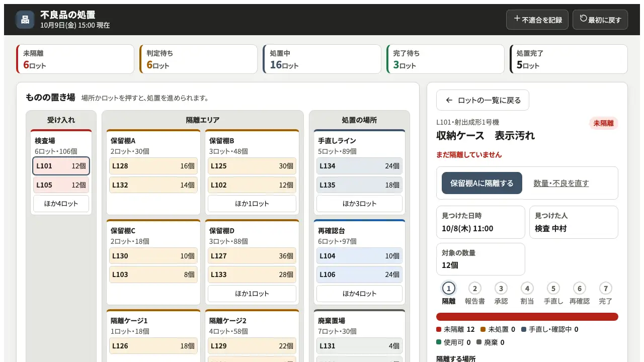Select step 3 承認 in the stepper
This screenshot has height=362, width=644.
(x=501, y=294)
